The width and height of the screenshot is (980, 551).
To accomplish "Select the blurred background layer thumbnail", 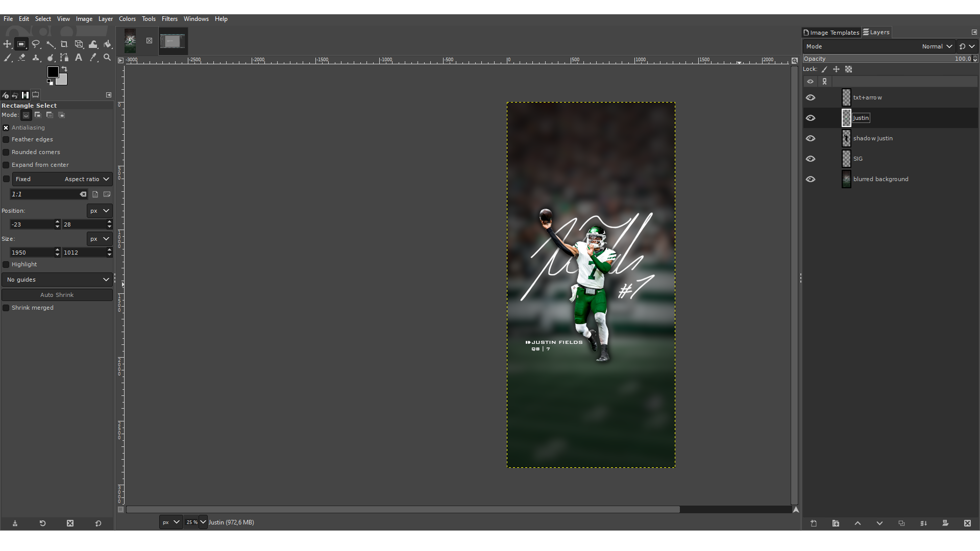I will pos(846,179).
